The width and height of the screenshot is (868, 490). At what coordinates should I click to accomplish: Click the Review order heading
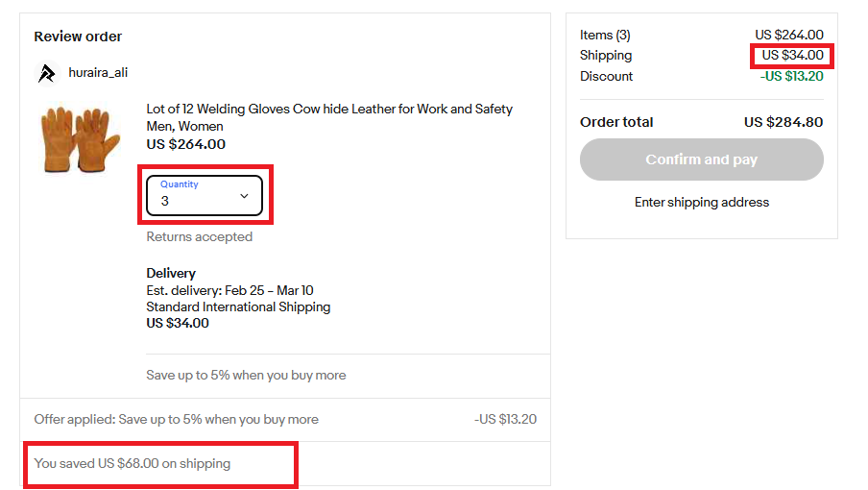tap(78, 37)
